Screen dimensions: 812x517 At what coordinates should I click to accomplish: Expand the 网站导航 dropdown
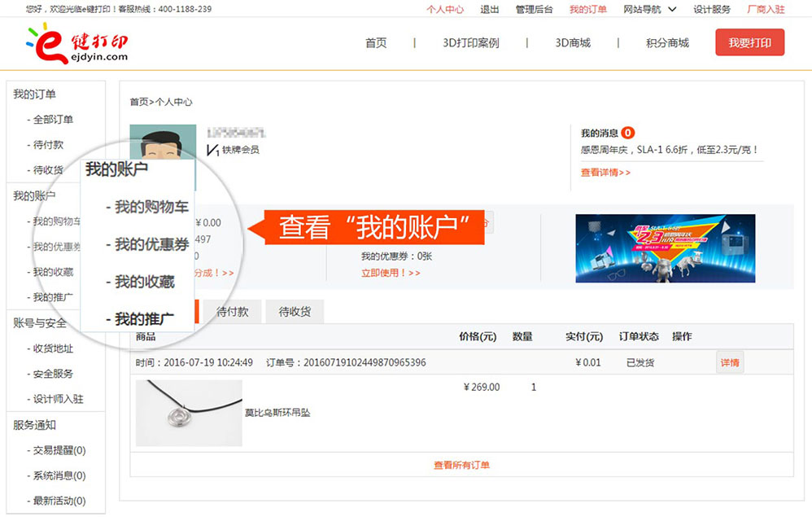click(x=649, y=10)
